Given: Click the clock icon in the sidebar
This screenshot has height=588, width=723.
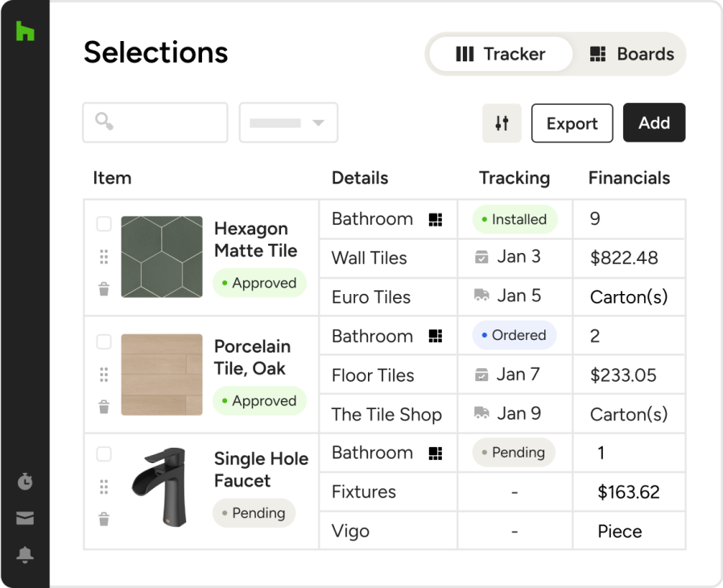Looking at the screenshot, I should [x=25, y=482].
